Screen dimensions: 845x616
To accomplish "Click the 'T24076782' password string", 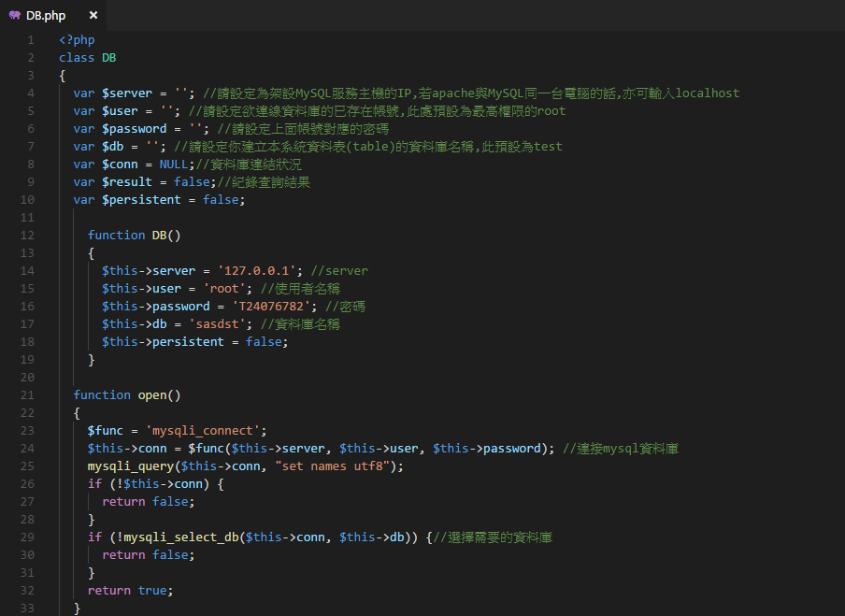I will (x=271, y=307).
